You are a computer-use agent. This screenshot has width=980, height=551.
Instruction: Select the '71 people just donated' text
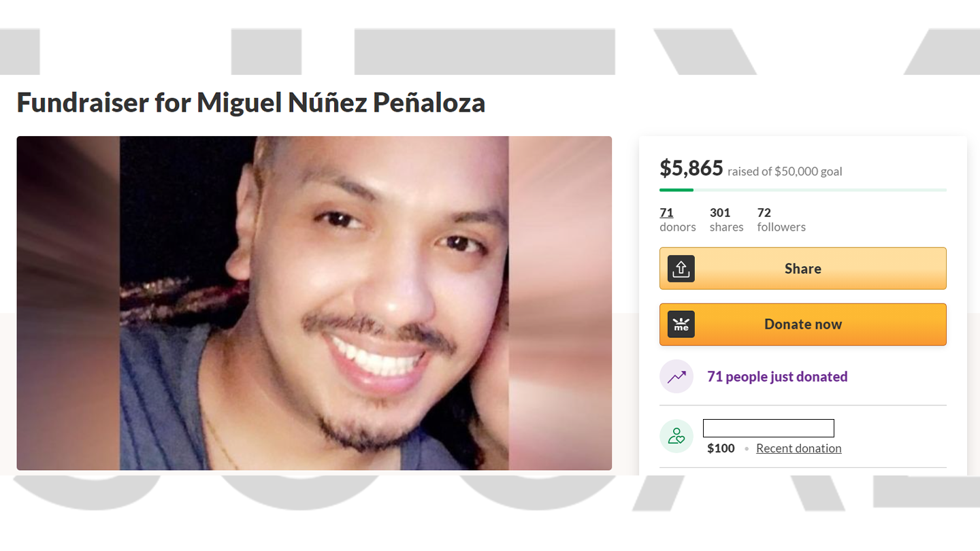(x=777, y=377)
